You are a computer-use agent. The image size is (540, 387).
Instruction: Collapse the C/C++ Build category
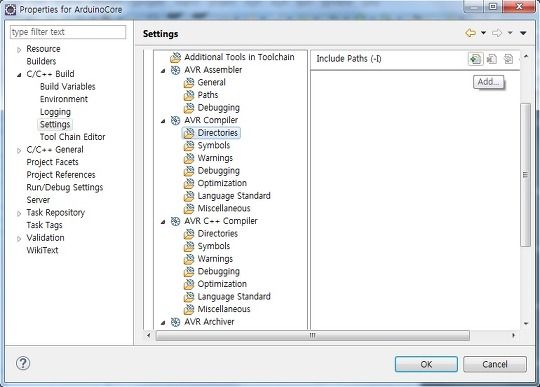pos(19,75)
